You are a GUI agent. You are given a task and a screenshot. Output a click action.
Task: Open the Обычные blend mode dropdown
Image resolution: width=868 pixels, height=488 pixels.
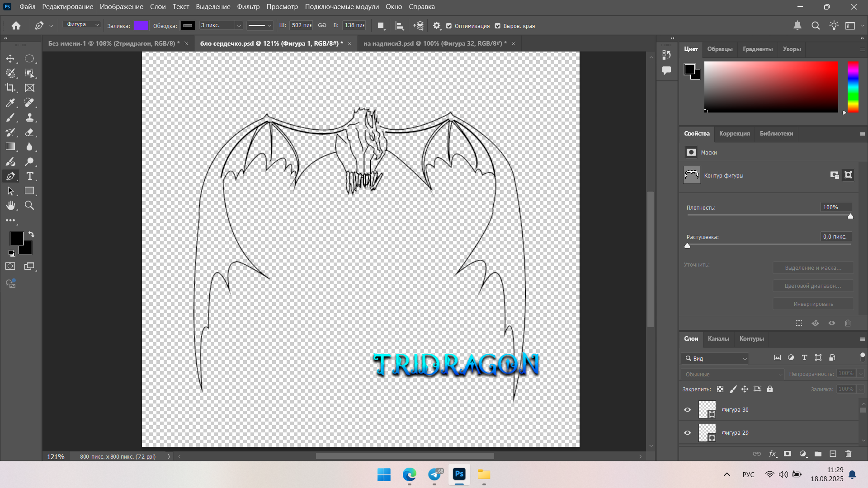pyautogui.click(x=732, y=374)
